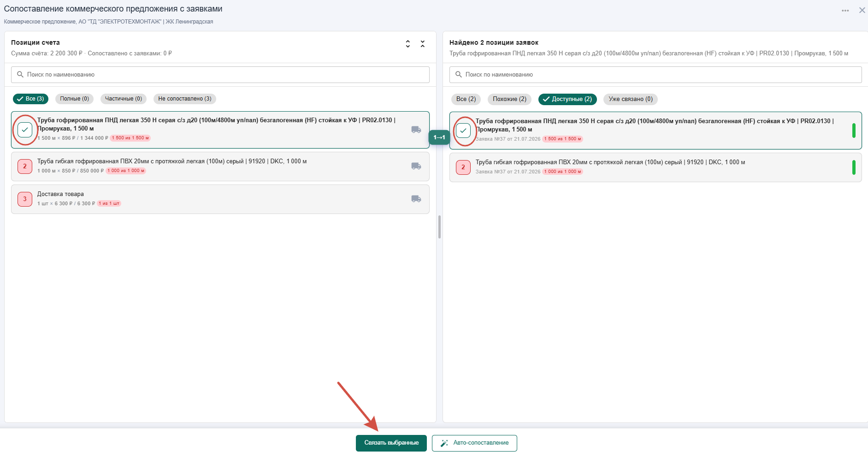Close the comparison dialog
This screenshot has height=458, width=868.
(862, 10)
